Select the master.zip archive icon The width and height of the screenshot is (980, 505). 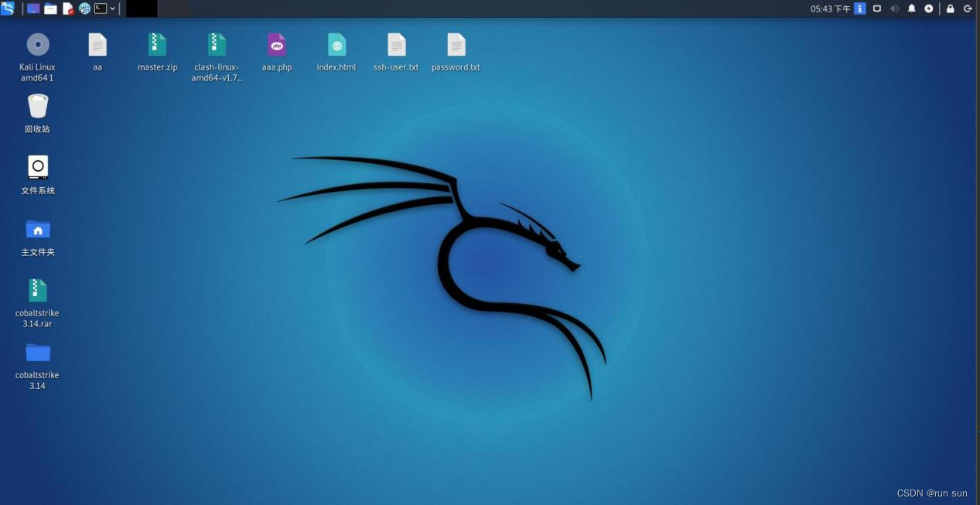pos(157,44)
